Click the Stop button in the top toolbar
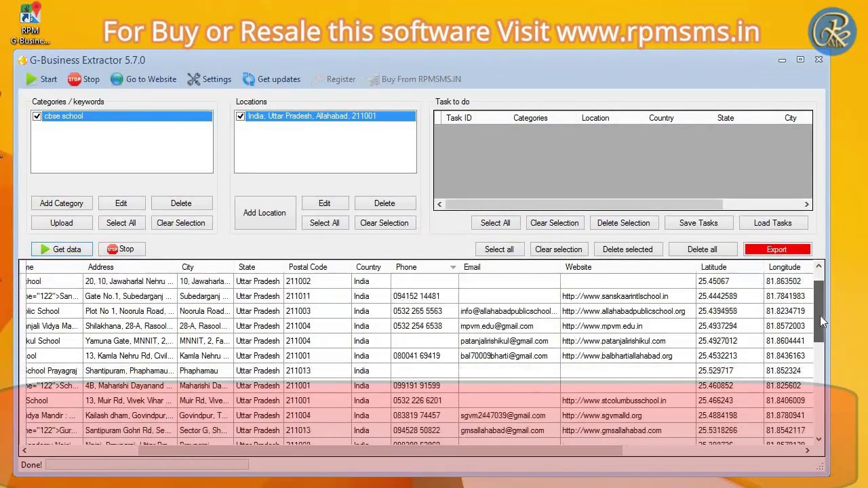 tap(83, 79)
